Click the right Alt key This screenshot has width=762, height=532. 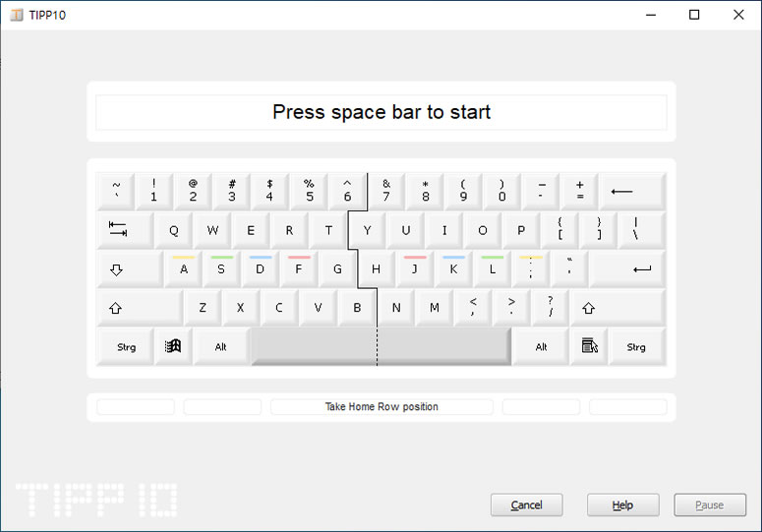click(x=541, y=346)
